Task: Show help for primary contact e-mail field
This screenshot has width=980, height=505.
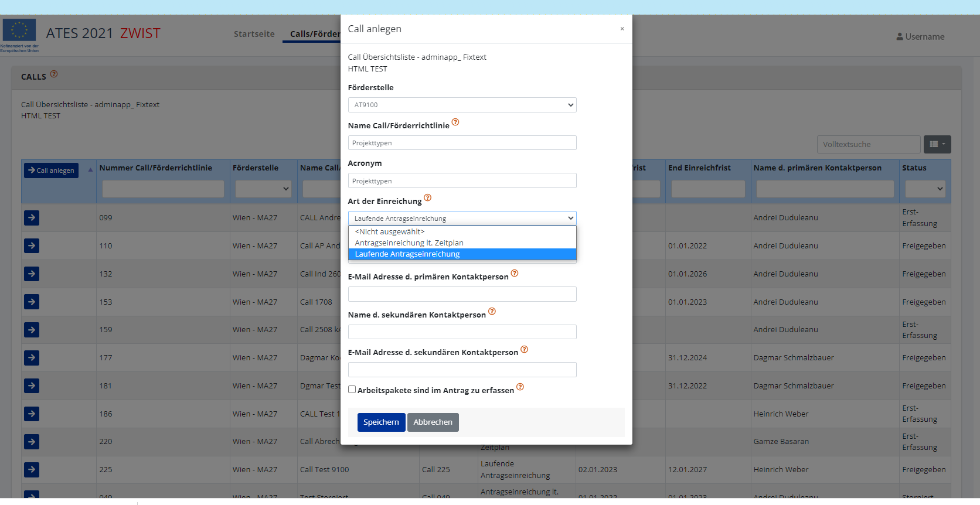Action: click(515, 274)
